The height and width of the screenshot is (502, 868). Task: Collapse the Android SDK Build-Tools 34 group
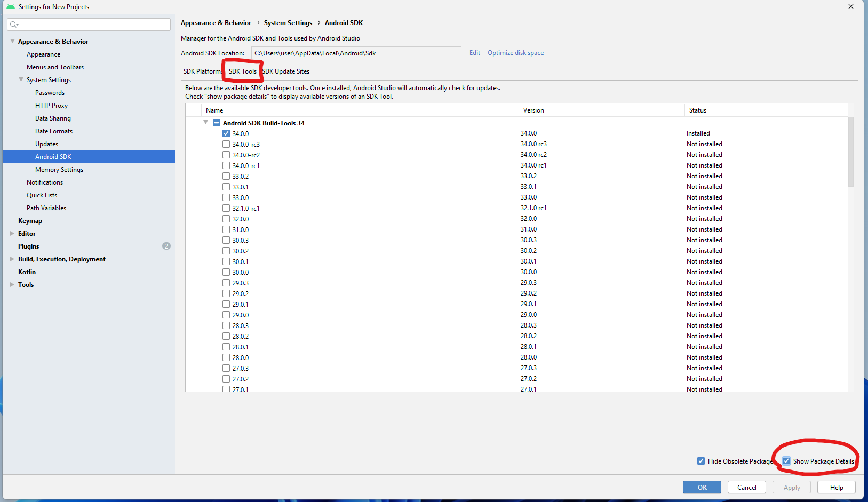pyautogui.click(x=205, y=122)
